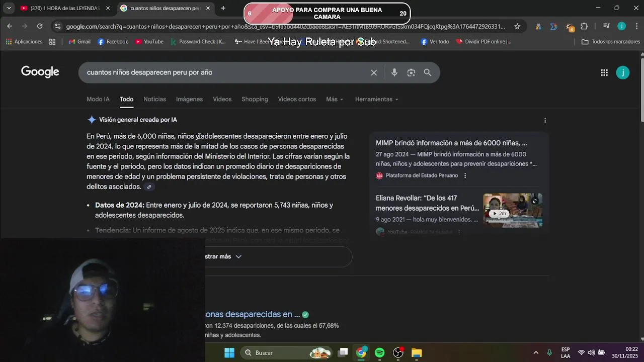Play the Eliana Revollar video thumbnail

tap(513, 210)
